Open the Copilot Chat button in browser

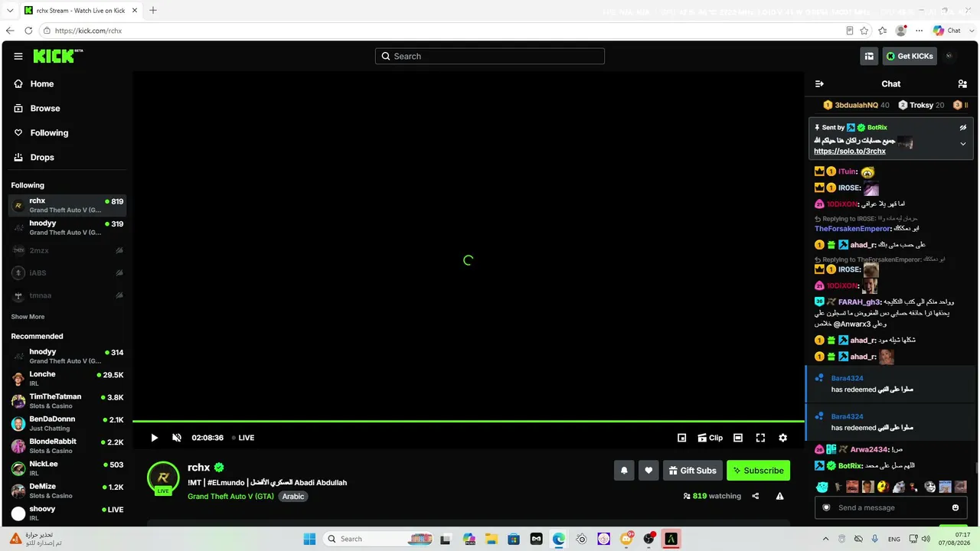947,31
